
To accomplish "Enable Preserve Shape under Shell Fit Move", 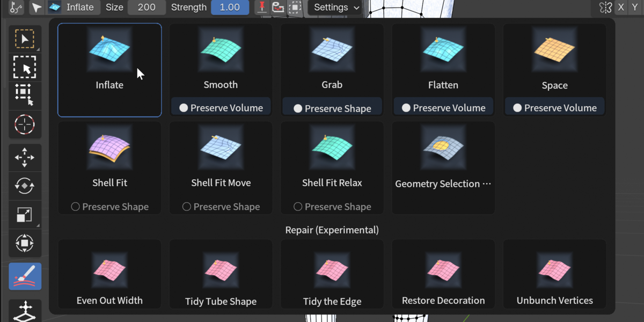I will point(221,207).
